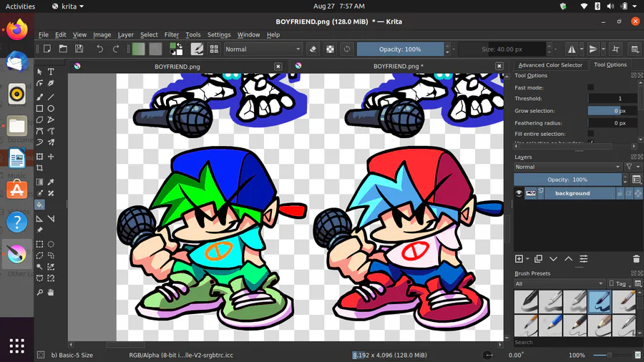644x362 pixels.
Task: Switch to first BOYFRIEND.png document tab
Action: (x=177, y=67)
